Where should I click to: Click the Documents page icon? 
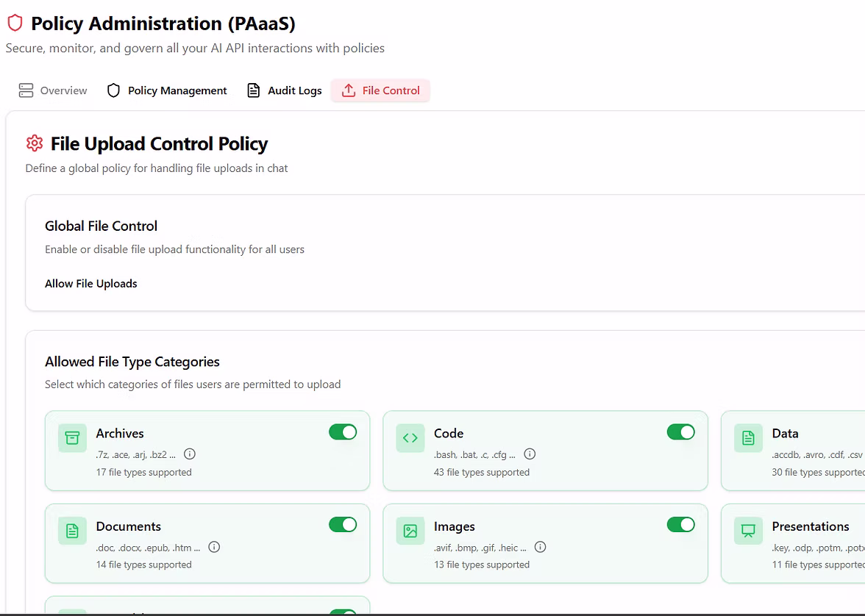pyautogui.click(x=72, y=531)
